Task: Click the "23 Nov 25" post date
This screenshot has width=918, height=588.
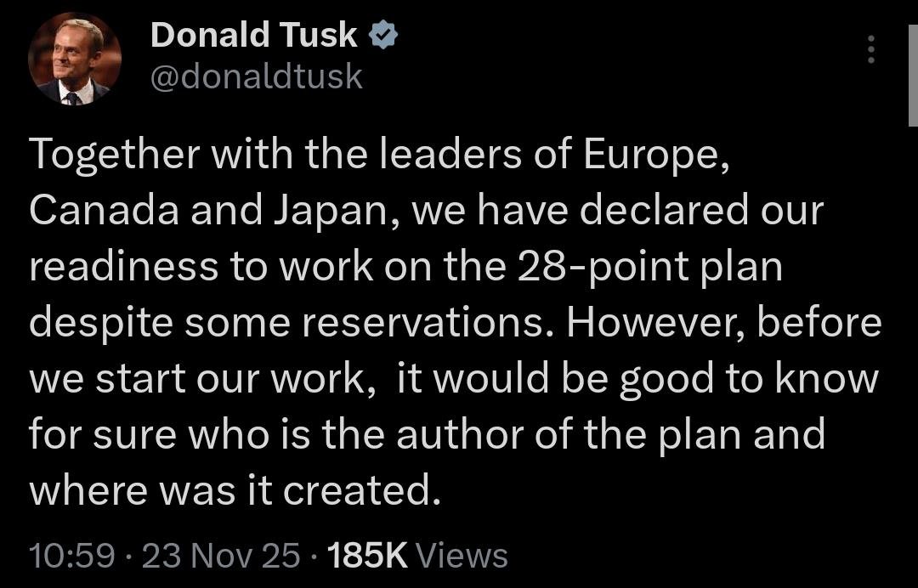Action: click(x=221, y=556)
